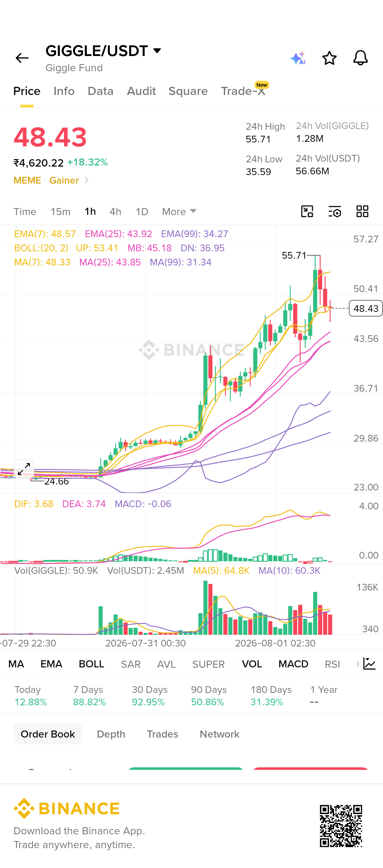Tap the 24.66 low marker on chart
Viewport: 383px width, 868px height.
(x=56, y=481)
